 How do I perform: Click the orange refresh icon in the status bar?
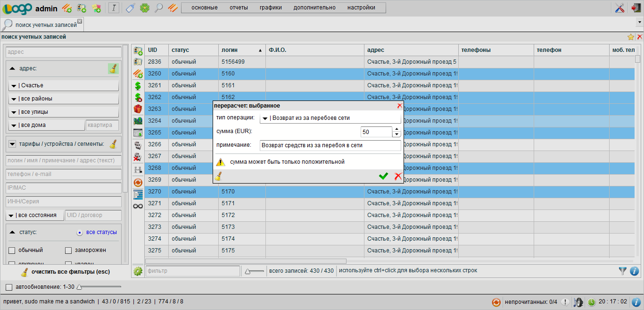496,302
